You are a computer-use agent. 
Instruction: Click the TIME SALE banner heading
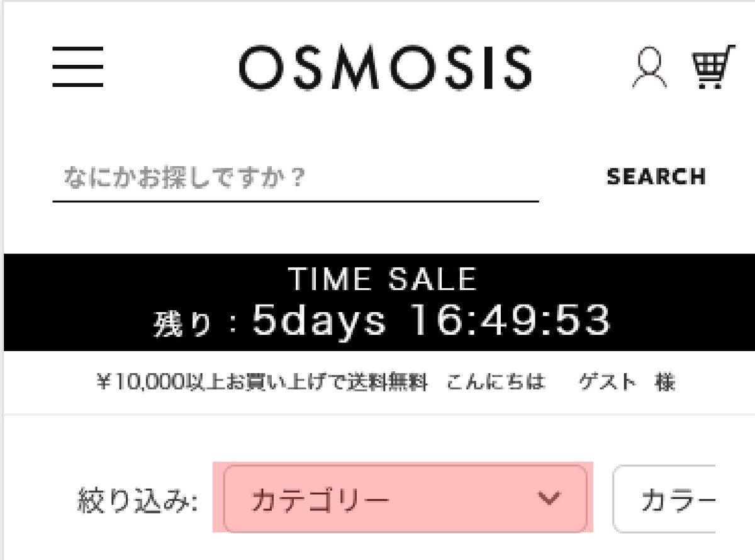[383, 279]
